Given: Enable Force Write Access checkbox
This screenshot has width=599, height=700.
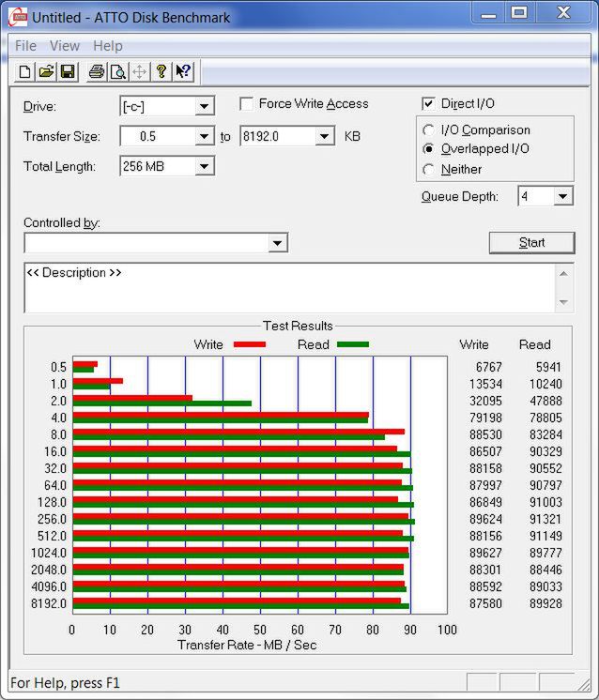Looking at the screenshot, I should coord(247,103).
